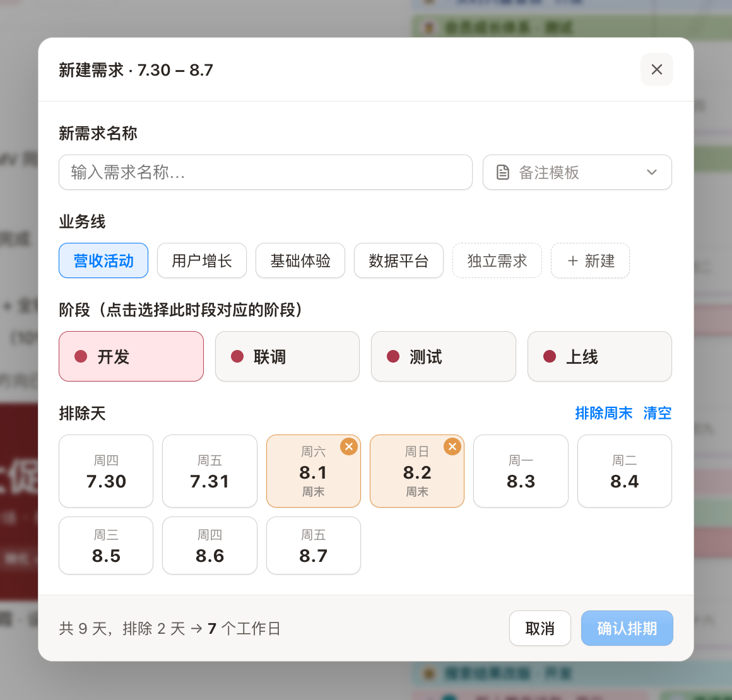The image size is (732, 700).
Task: Expand the 备注模板 dropdown chevron
Action: 652,172
